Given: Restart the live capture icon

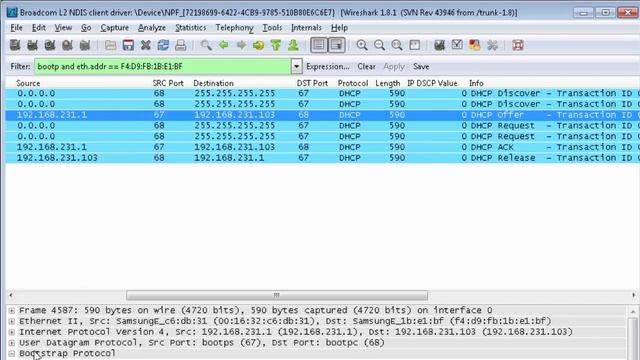Looking at the screenshot, I should (85, 45).
